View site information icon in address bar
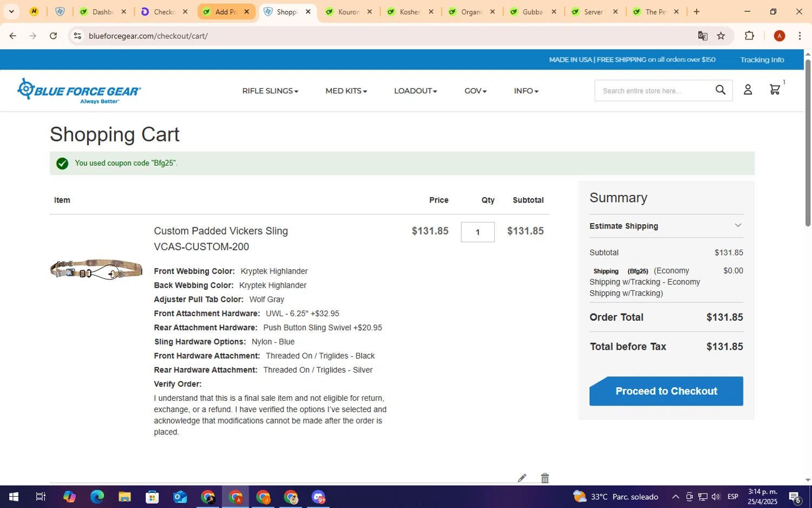This screenshot has height=508, width=812. 77,36
